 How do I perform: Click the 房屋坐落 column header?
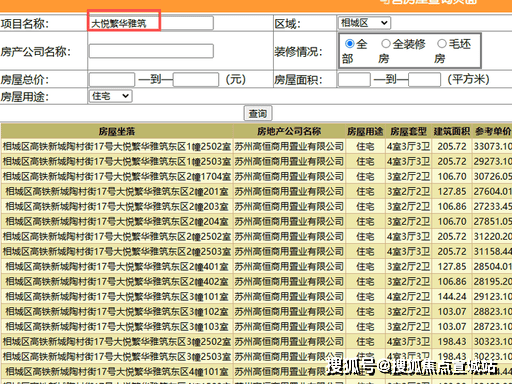click(x=117, y=131)
